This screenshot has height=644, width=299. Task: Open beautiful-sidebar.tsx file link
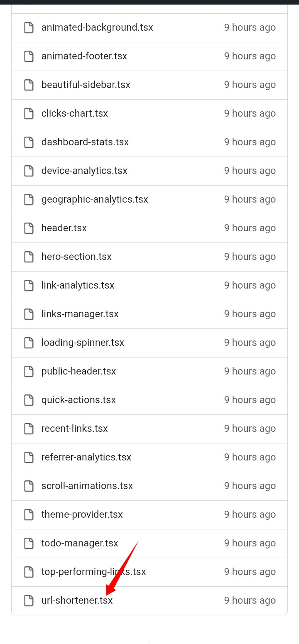click(x=86, y=85)
